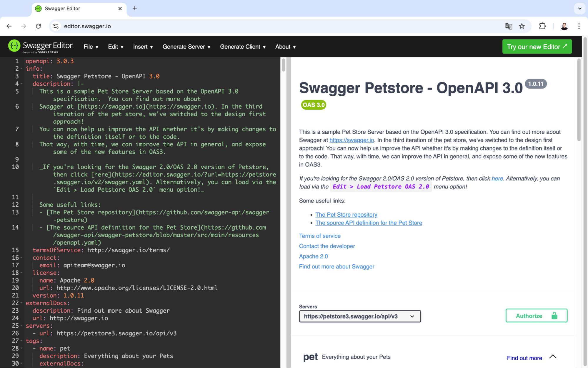Open the browser extensions puzzle icon
588x368 pixels.
(543, 26)
